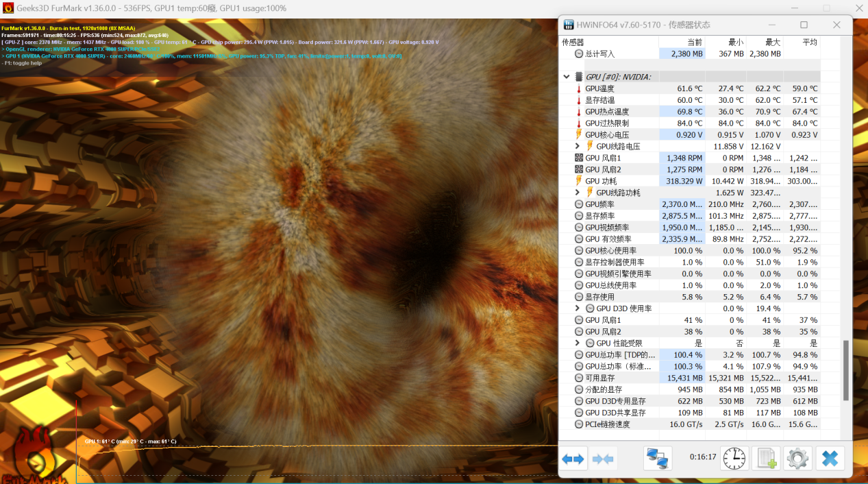The image size is (868, 484).
Task: Click lightning icon beside GPU核心电压
Action: pos(579,135)
